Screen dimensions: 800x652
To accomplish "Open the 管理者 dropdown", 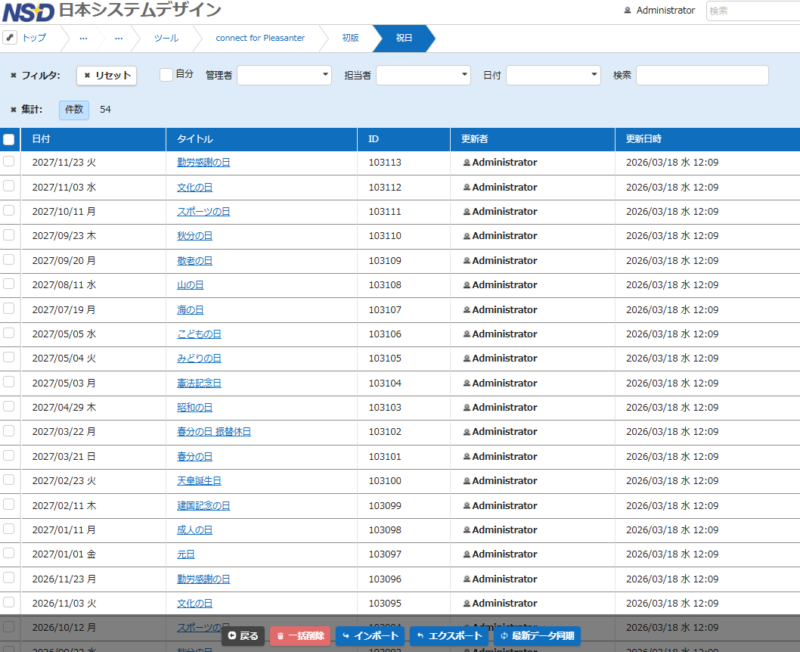I will point(284,75).
